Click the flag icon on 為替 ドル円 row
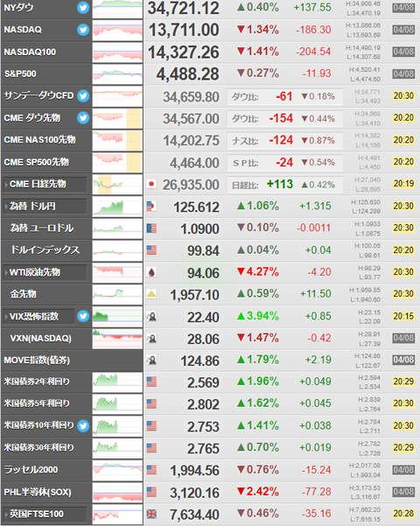This screenshot has width=420, height=526. [151, 206]
